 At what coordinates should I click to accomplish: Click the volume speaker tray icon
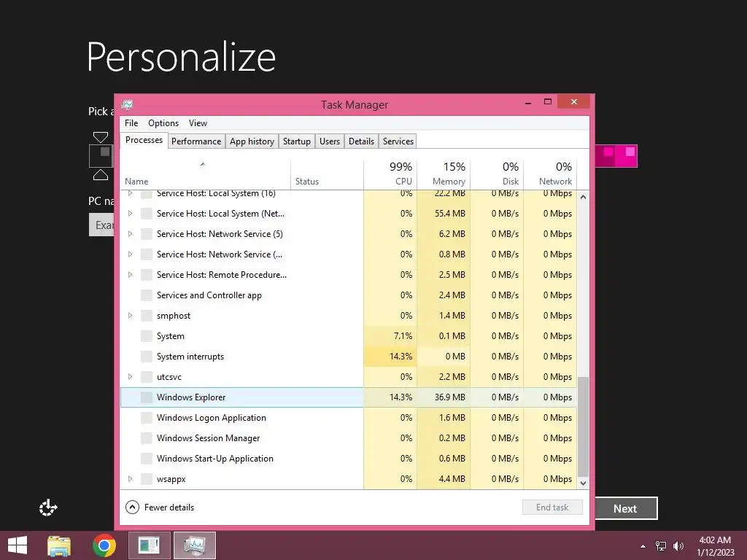click(x=678, y=546)
